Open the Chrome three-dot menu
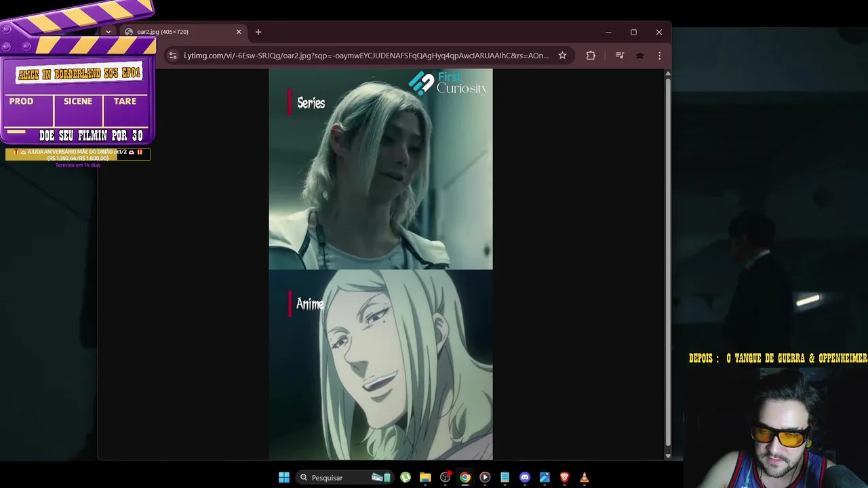The height and width of the screenshot is (488, 868). point(659,56)
